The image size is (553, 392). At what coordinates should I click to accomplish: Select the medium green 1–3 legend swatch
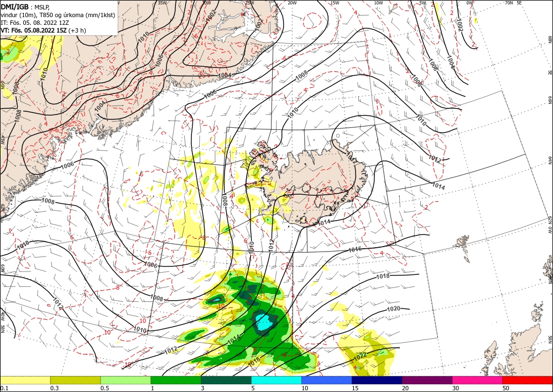(x=176, y=380)
